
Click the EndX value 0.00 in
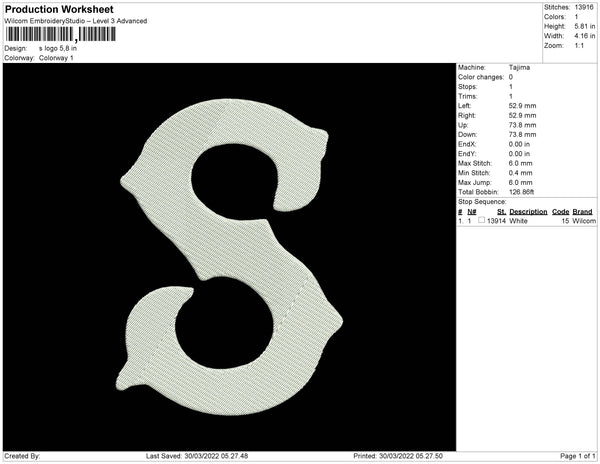click(x=519, y=144)
